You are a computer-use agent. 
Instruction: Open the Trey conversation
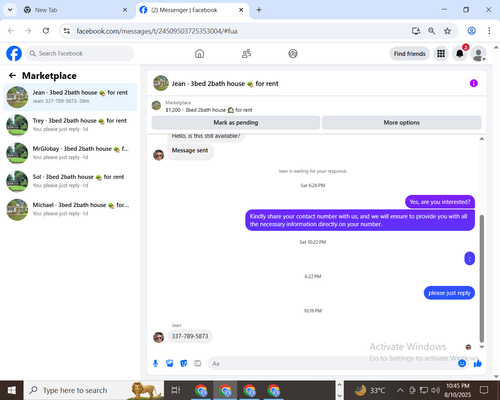(x=70, y=125)
